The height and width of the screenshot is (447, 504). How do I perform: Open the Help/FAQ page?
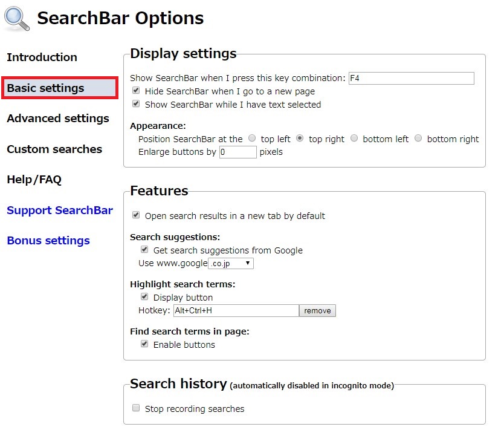tap(34, 180)
